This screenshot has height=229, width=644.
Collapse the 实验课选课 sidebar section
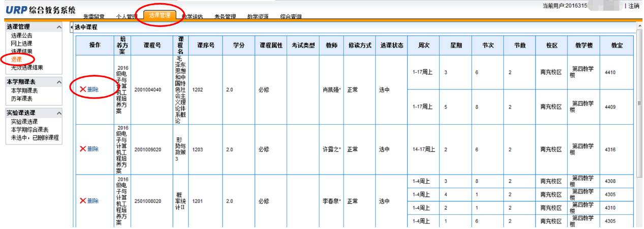(59, 113)
